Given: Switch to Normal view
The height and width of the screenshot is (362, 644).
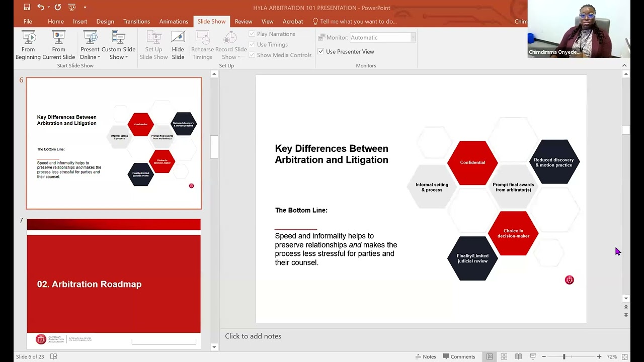Looking at the screenshot, I should 489,356.
